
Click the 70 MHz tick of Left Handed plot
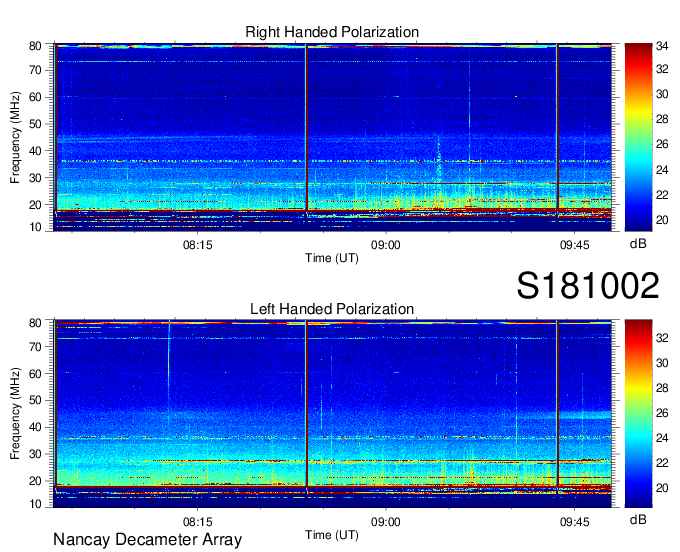click(35, 347)
